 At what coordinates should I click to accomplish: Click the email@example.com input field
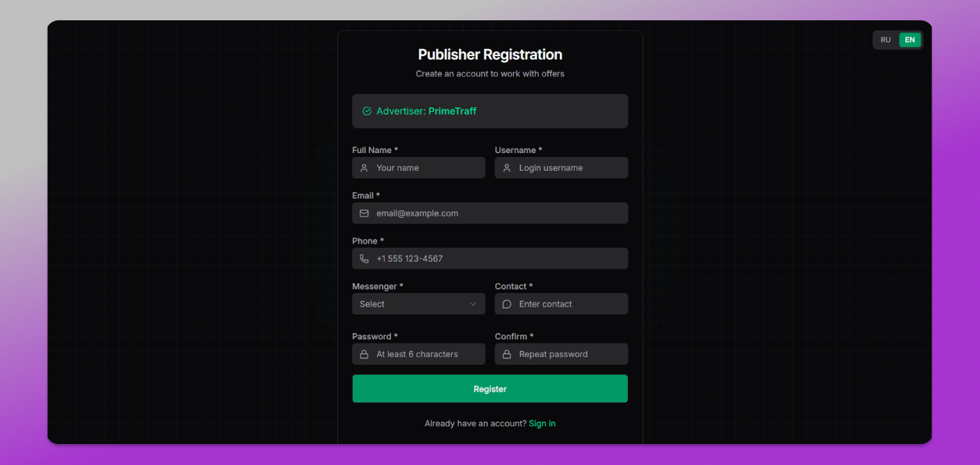(490, 213)
